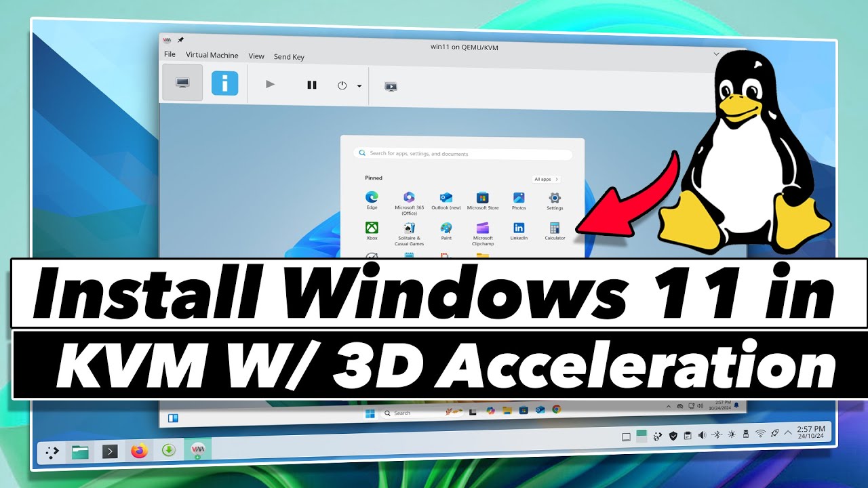
Task: Open Calculator pinned app
Action: click(x=555, y=231)
